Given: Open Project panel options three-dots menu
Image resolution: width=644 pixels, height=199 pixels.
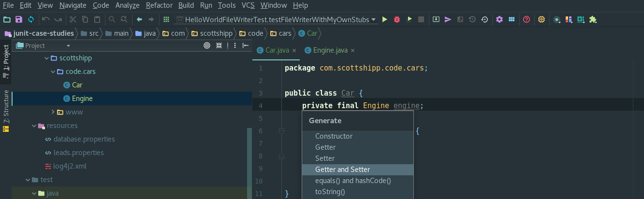Looking at the screenshot, I should (234, 45).
